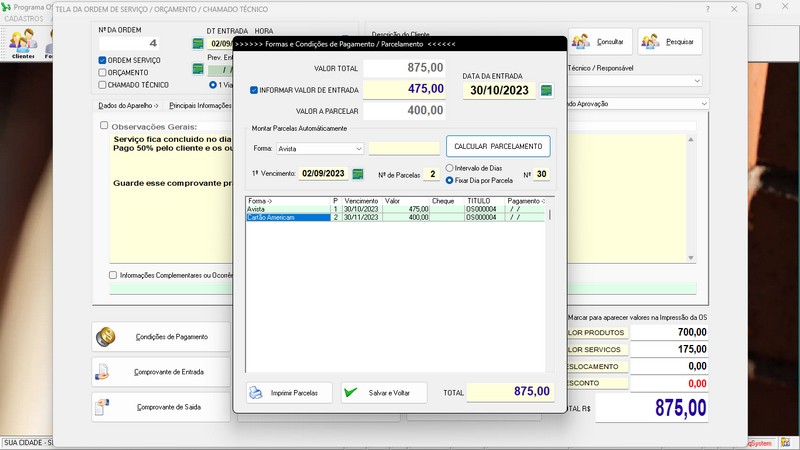This screenshot has width=800, height=450.
Task: Click the Comprovante de Entrada document icon
Action: point(103,372)
